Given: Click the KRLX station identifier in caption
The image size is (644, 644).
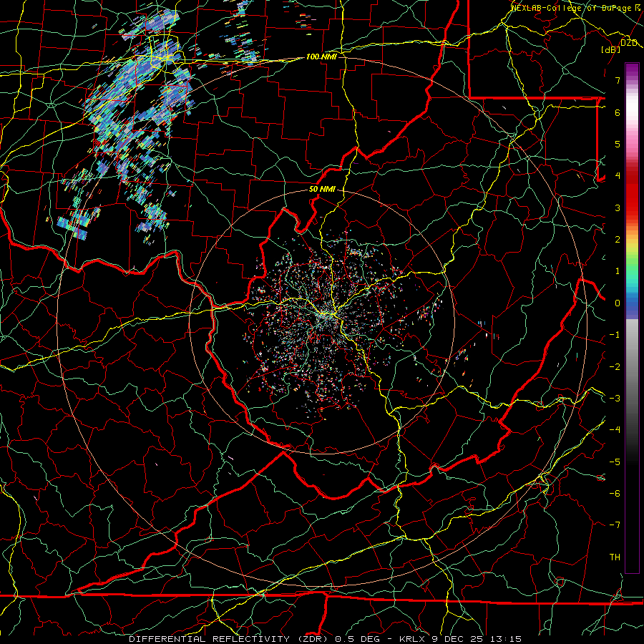Looking at the screenshot, I should [413, 639].
